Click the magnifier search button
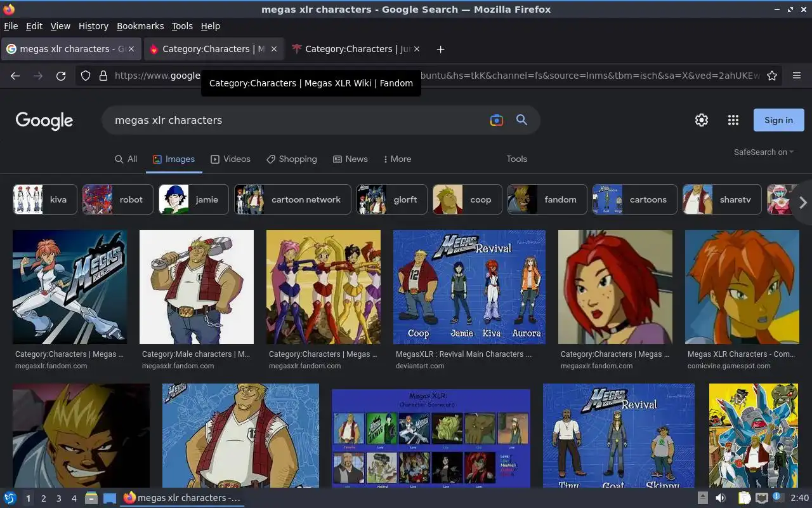The image size is (812, 508). (521, 120)
